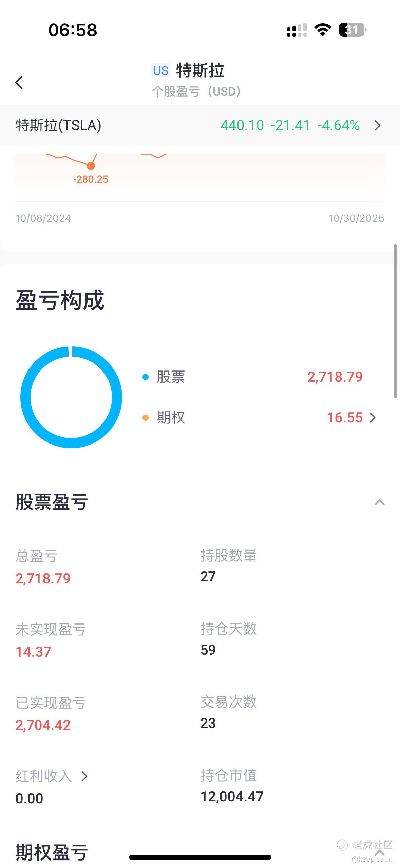The image size is (400, 868).
Task: Tap the cellular signal icon
Action: pos(297,30)
